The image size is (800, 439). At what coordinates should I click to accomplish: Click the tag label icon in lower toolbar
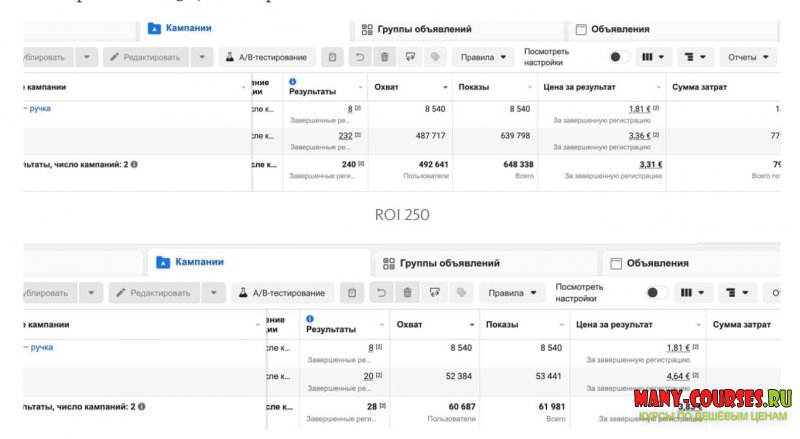461,292
